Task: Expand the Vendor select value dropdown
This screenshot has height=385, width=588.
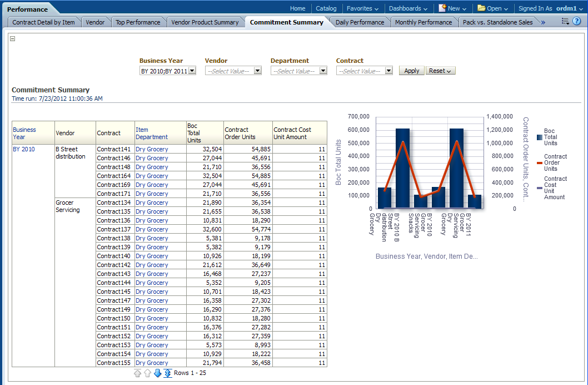Action: [x=257, y=71]
